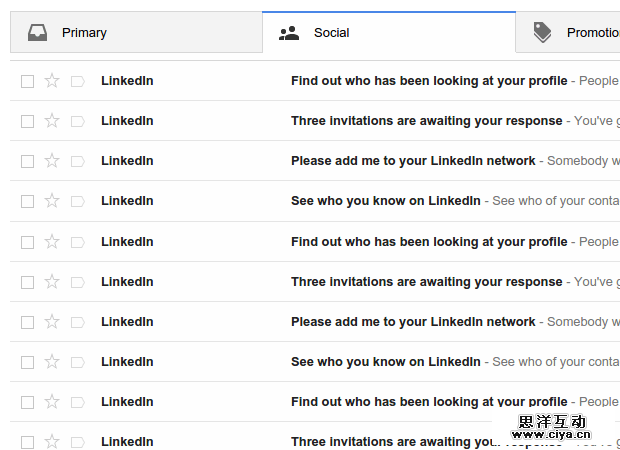Click the tag icon on Promotions tab

[543, 33]
